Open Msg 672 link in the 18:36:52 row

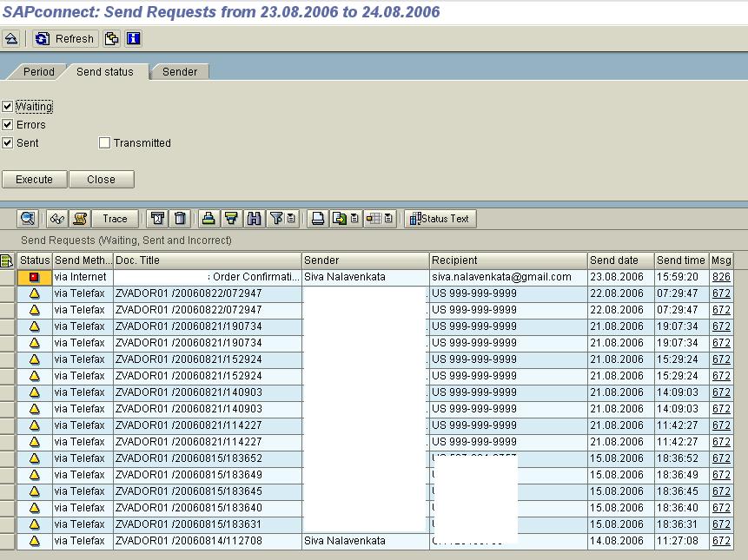[721, 458]
